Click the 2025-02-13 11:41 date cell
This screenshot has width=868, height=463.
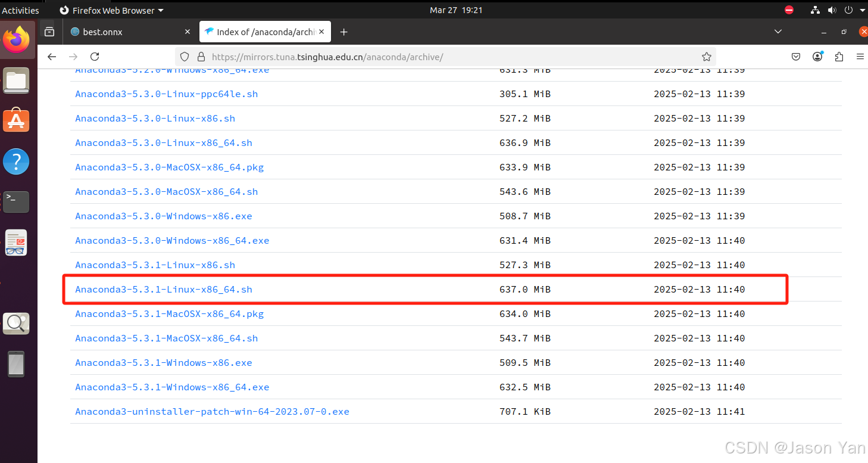pyautogui.click(x=700, y=412)
